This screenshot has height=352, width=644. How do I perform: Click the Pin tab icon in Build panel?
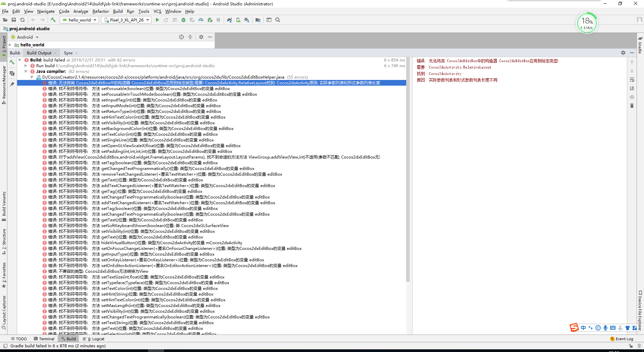(12, 84)
